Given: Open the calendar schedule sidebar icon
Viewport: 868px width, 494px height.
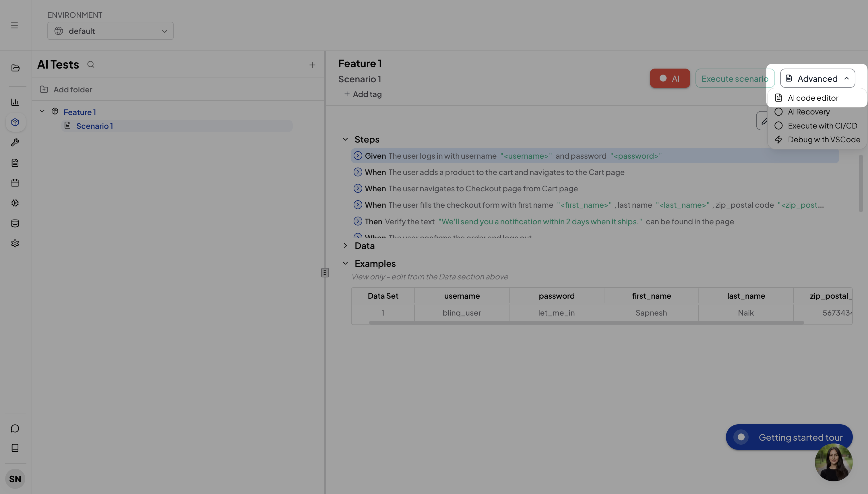Looking at the screenshot, I should 15,183.
